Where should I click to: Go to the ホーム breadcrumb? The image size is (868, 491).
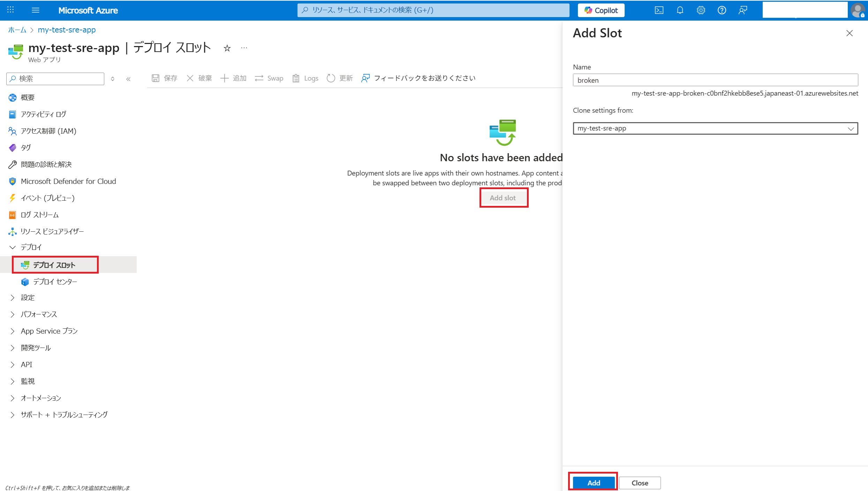click(x=17, y=30)
